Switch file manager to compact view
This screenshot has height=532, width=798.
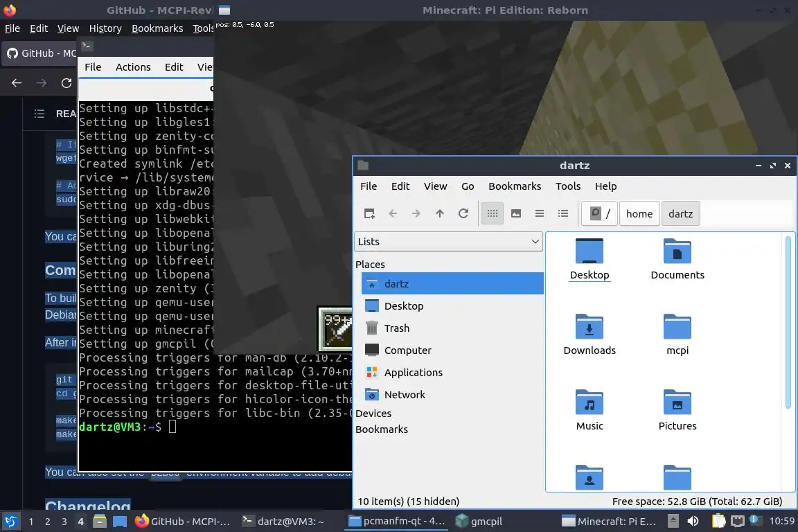(540, 213)
